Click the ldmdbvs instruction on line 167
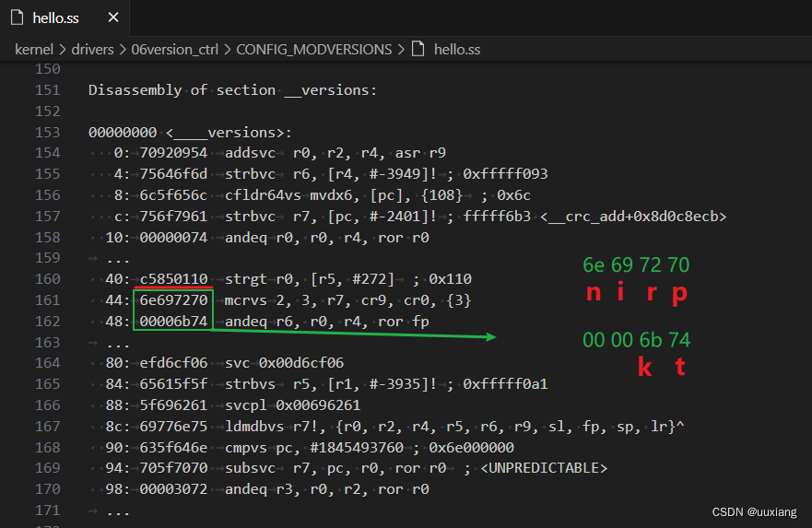This screenshot has height=528, width=812. tap(254, 427)
